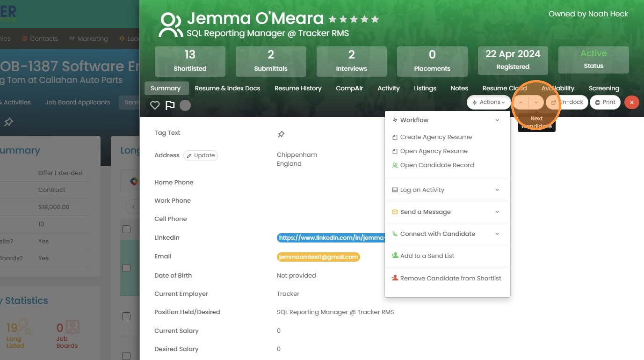Set rating using the third star
This screenshot has width=644, height=360.
tap(354, 20)
